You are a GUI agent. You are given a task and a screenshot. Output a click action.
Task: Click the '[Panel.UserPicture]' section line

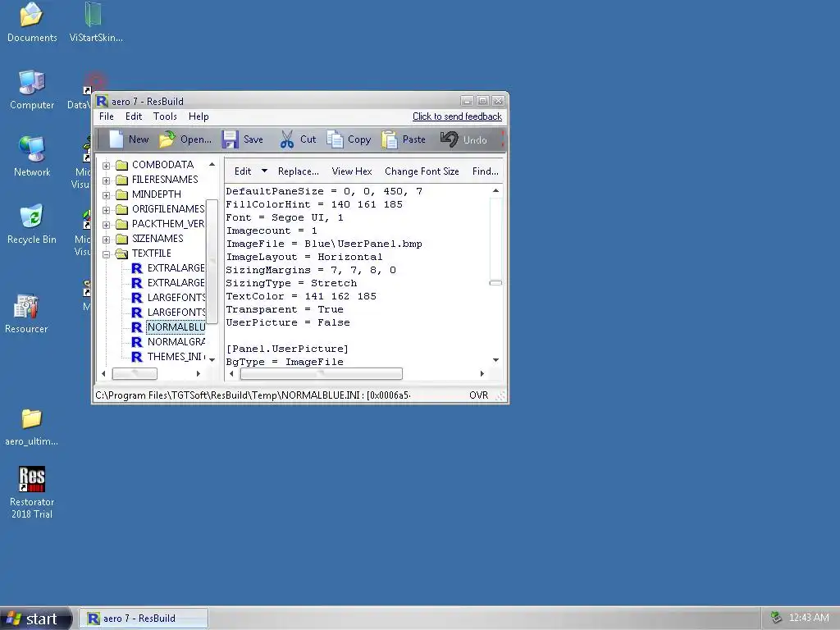287,349
